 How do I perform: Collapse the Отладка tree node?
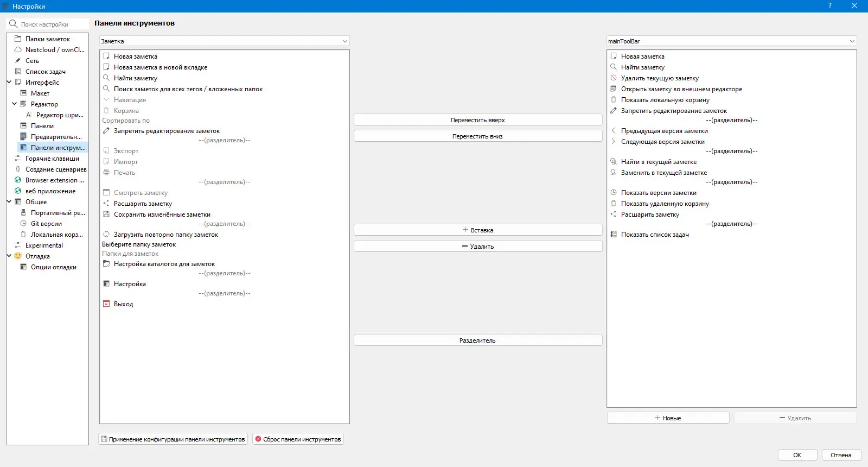(x=9, y=256)
